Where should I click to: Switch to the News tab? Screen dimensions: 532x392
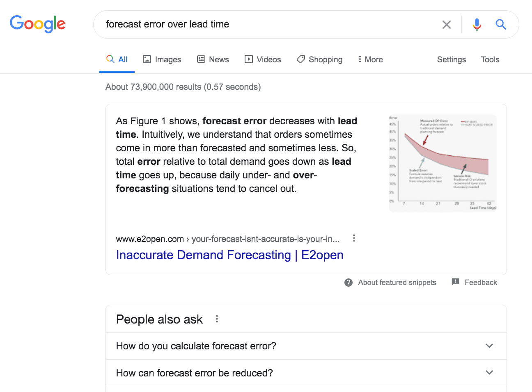[213, 59]
